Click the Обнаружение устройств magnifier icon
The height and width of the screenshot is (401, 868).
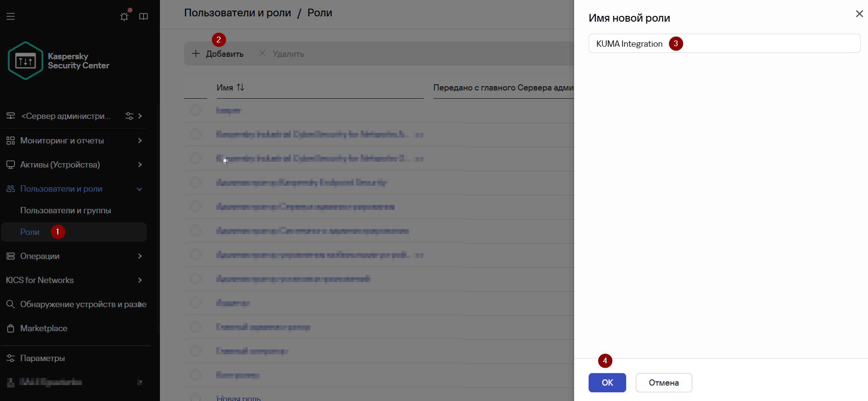tap(11, 304)
